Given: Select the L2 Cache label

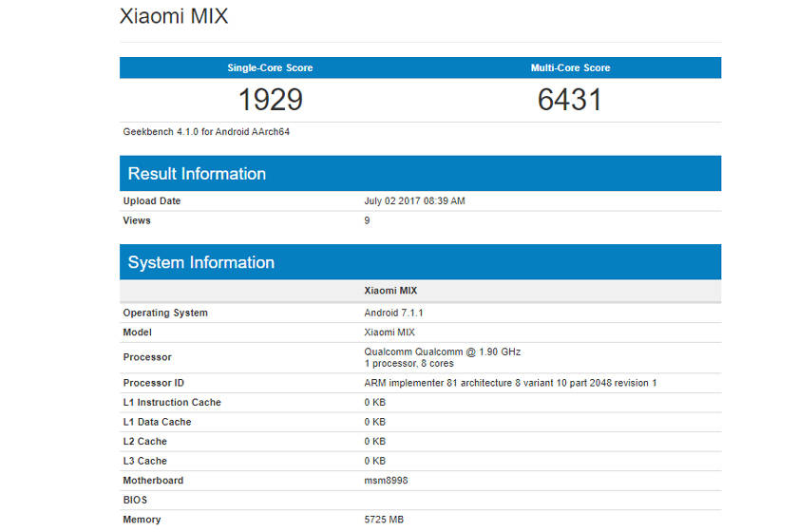Looking at the screenshot, I should (x=145, y=442).
